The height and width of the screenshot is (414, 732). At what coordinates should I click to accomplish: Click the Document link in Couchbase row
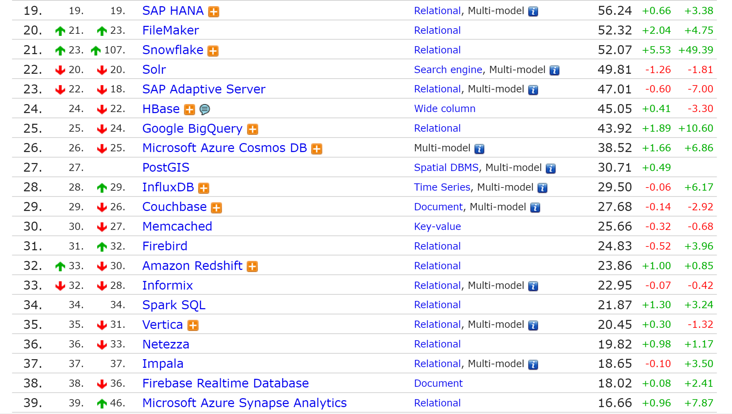coord(438,207)
